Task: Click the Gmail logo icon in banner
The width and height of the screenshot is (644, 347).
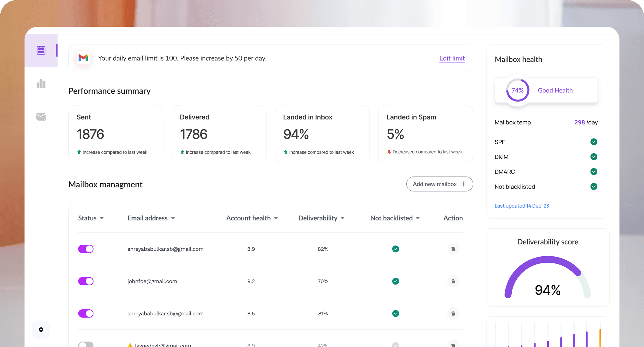Action: (83, 58)
